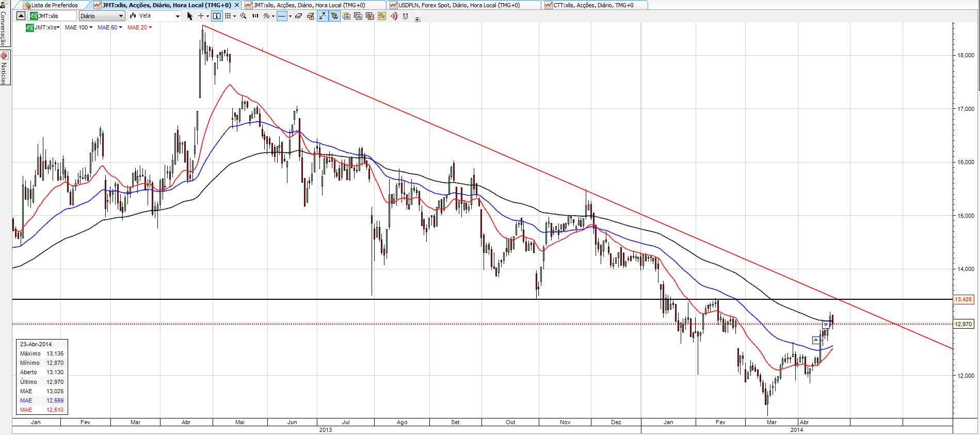The height and width of the screenshot is (435, 980).
Task: Activate the crosshair cursor tool
Action: click(x=201, y=16)
